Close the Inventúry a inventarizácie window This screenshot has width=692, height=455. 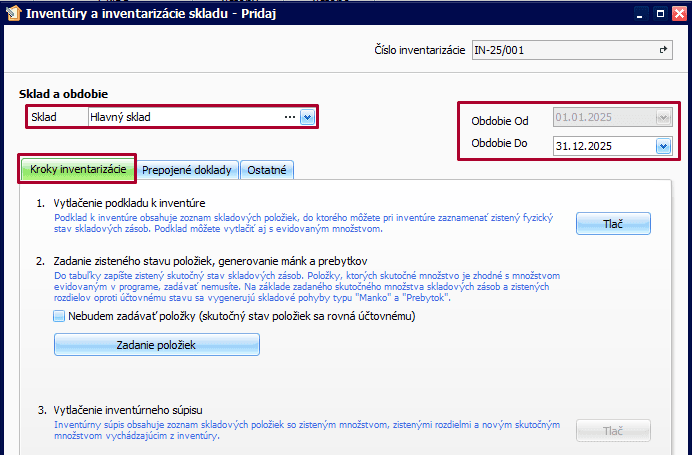point(678,15)
